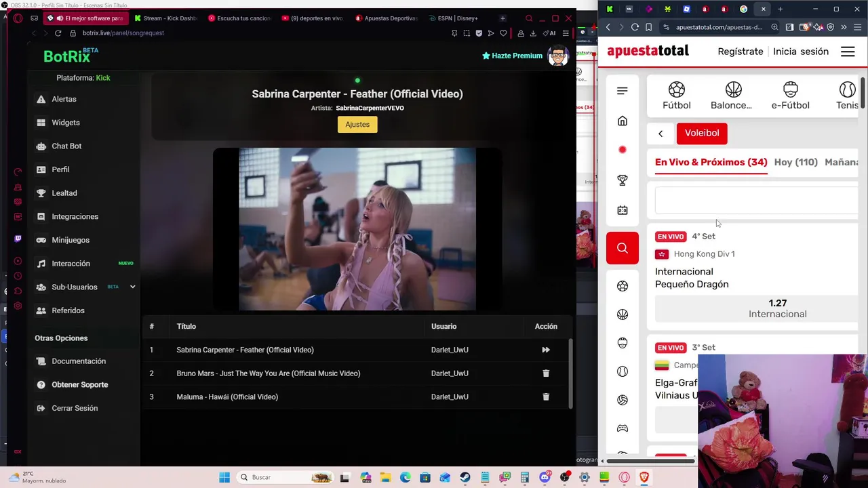
Task: Select Hoy (110) tab
Action: pos(796,163)
